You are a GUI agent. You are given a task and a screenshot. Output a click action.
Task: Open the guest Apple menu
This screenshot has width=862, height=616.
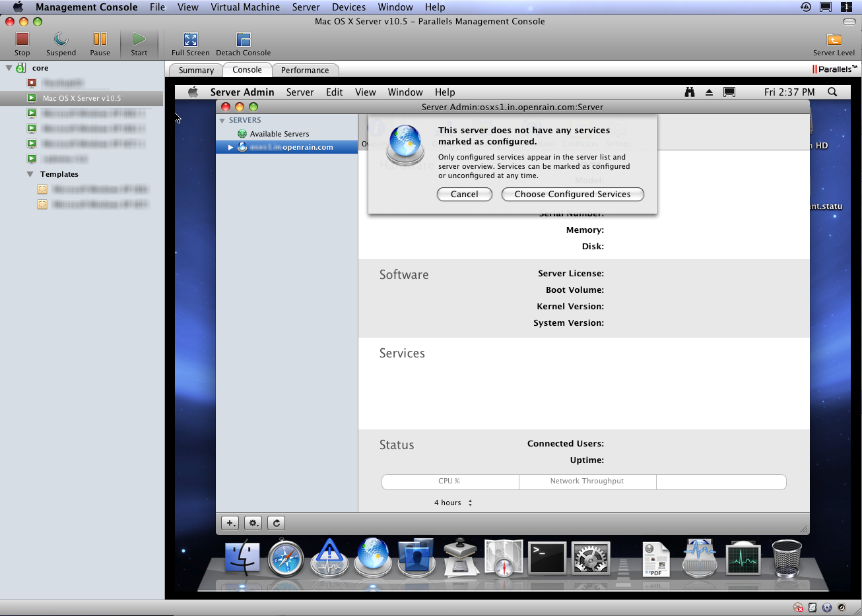pos(193,92)
